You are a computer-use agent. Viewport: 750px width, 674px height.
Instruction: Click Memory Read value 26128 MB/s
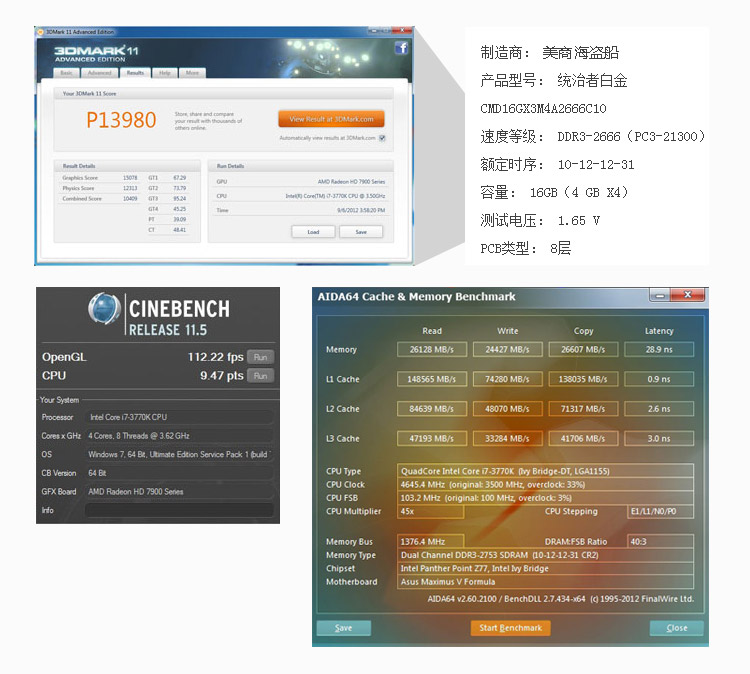pyautogui.click(x=431, y=350)
